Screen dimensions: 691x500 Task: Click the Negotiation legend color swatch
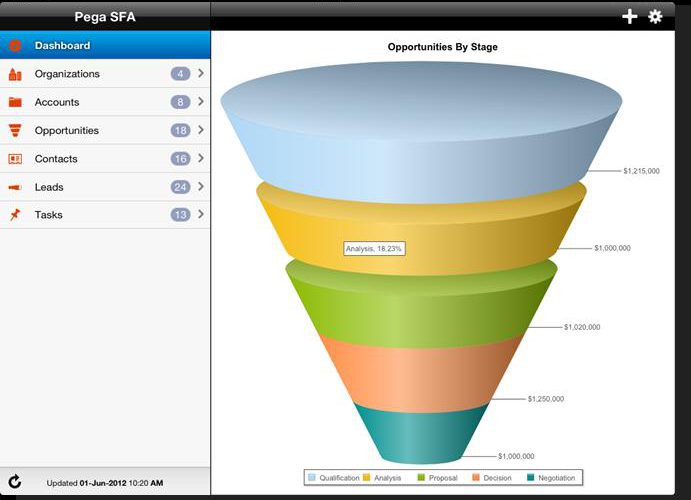(530, 478)
